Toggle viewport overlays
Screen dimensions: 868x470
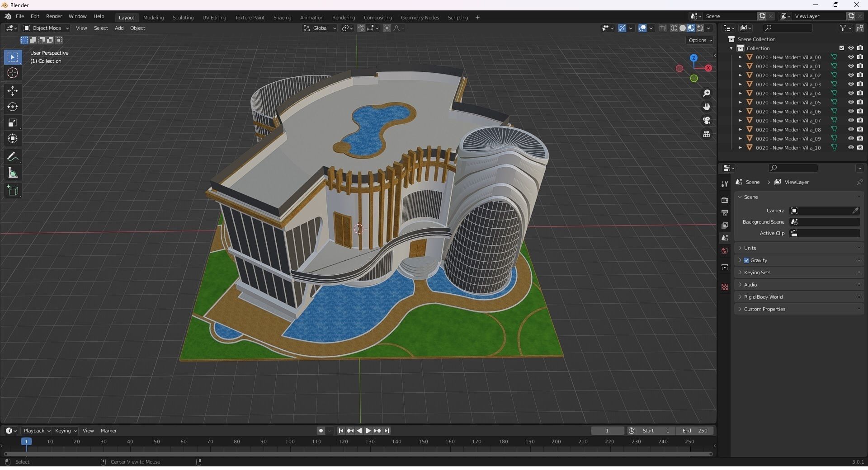(x=642, y=28)
